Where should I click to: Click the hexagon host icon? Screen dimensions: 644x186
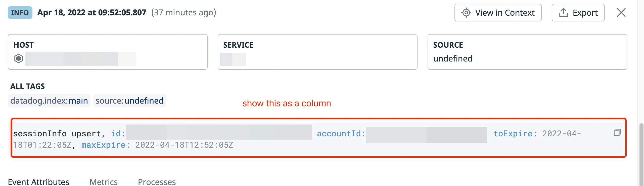point(19,58)
